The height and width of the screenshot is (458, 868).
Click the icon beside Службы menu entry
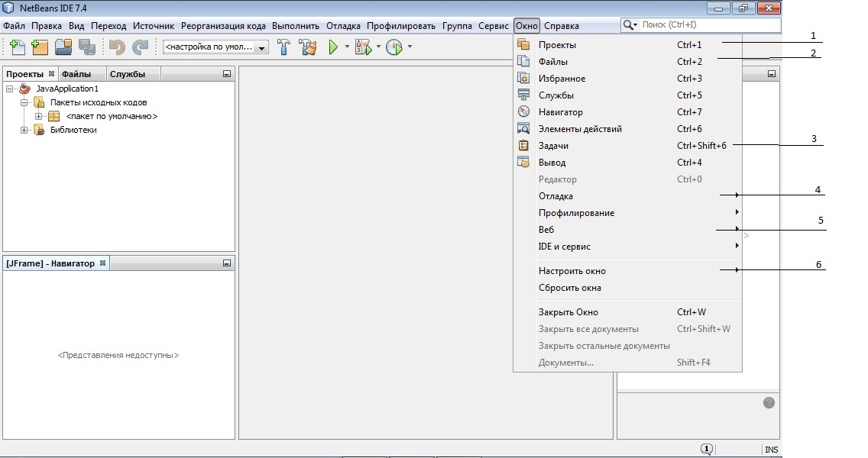523,95
